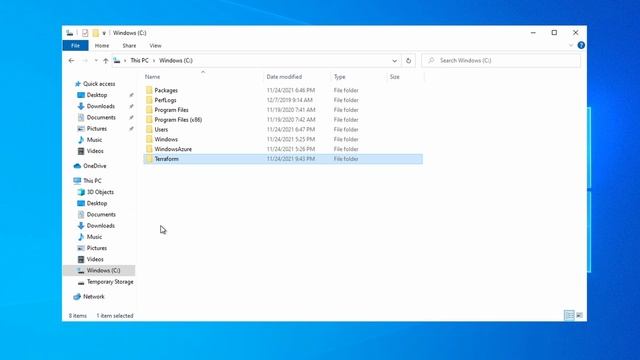Select the Terraform folder
Image resolution: width=640 pixels, height=360 pixels.
[x=167, y=159]
